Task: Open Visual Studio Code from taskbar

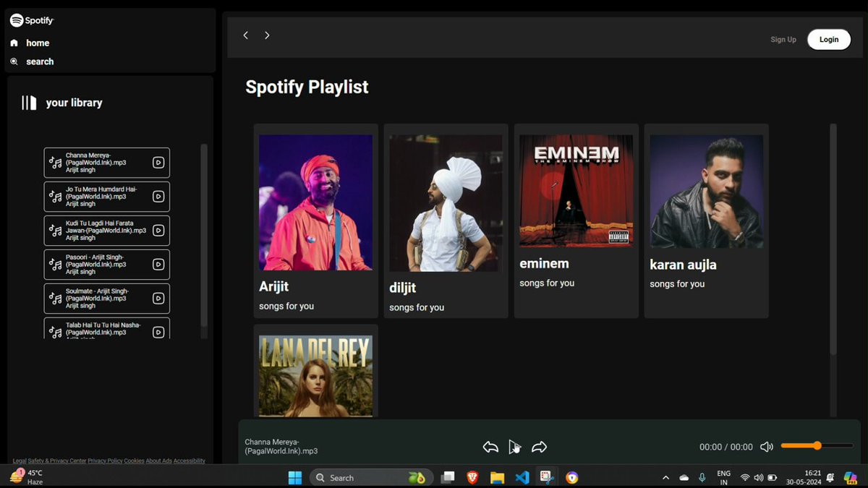Action: pos(522,477)
